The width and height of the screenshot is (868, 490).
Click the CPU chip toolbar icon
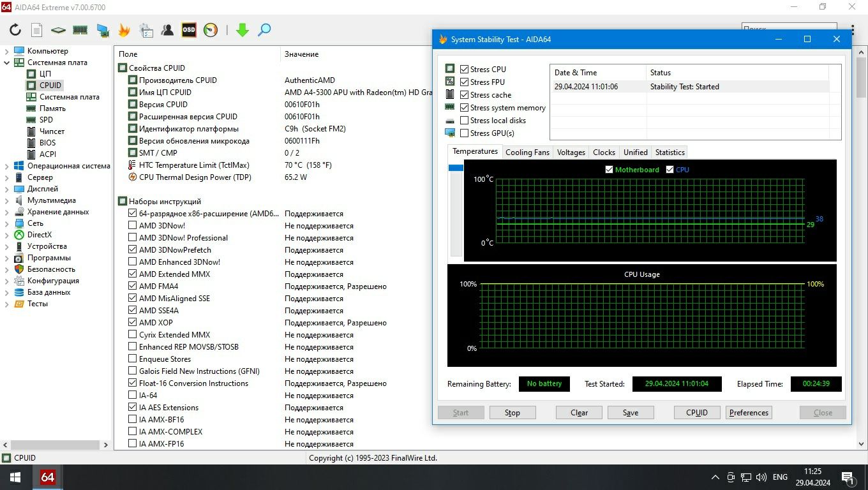point(59,30)
